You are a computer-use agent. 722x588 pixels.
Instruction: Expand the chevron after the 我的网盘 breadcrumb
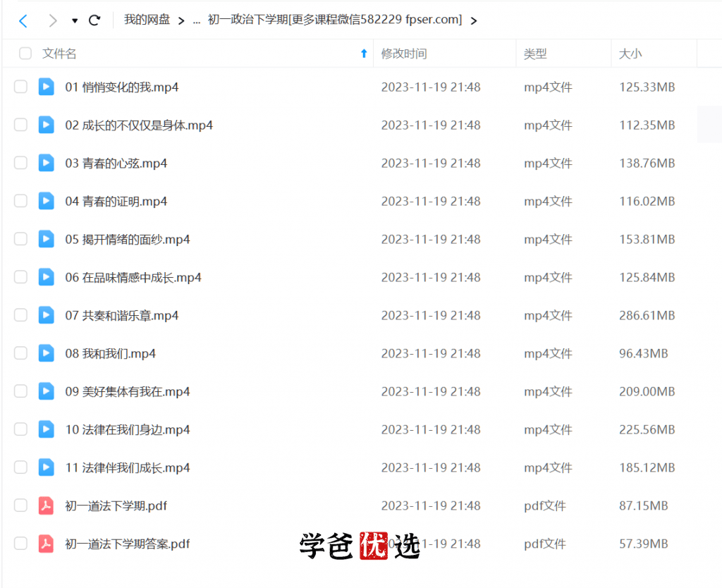click(181, 20)
